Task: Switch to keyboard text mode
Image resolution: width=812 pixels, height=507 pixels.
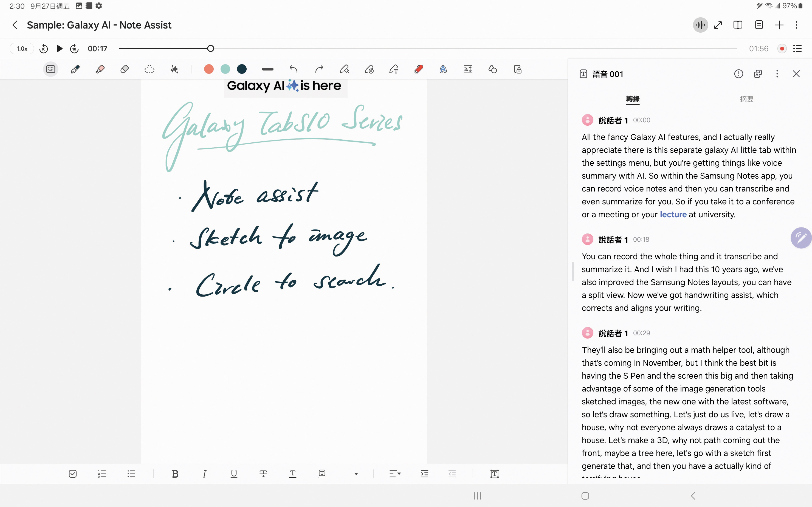Action: [x=51, y=69]
